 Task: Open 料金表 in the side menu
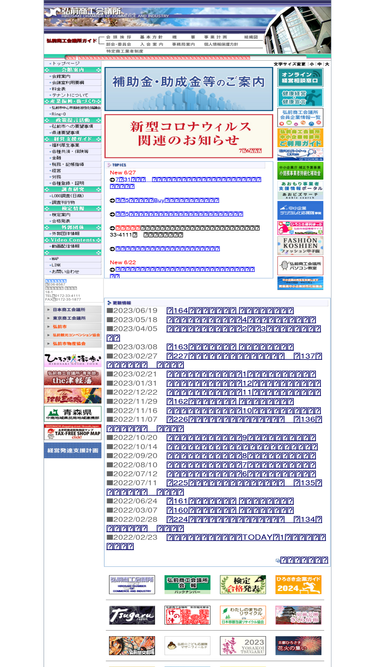coord(73,89)
